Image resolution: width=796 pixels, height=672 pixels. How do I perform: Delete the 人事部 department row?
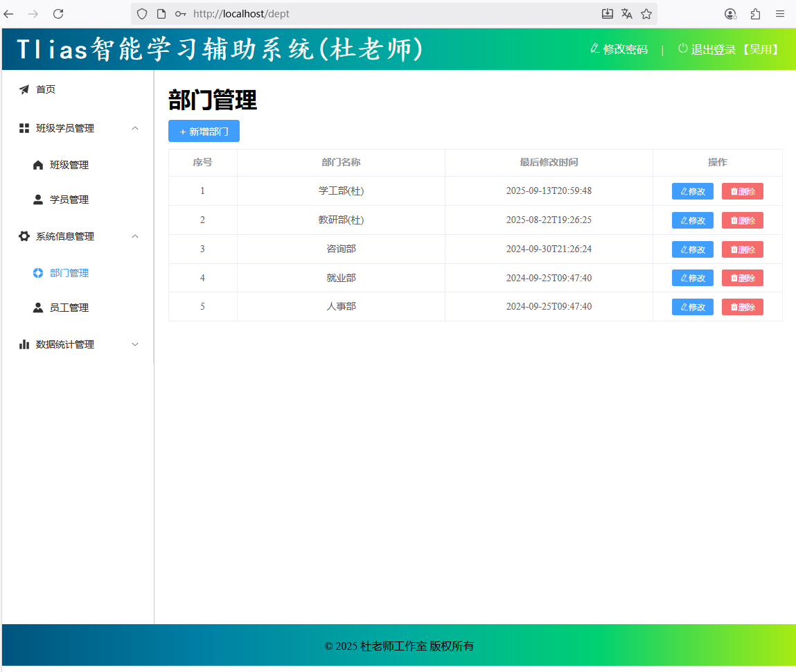click(x=742, y=307)
